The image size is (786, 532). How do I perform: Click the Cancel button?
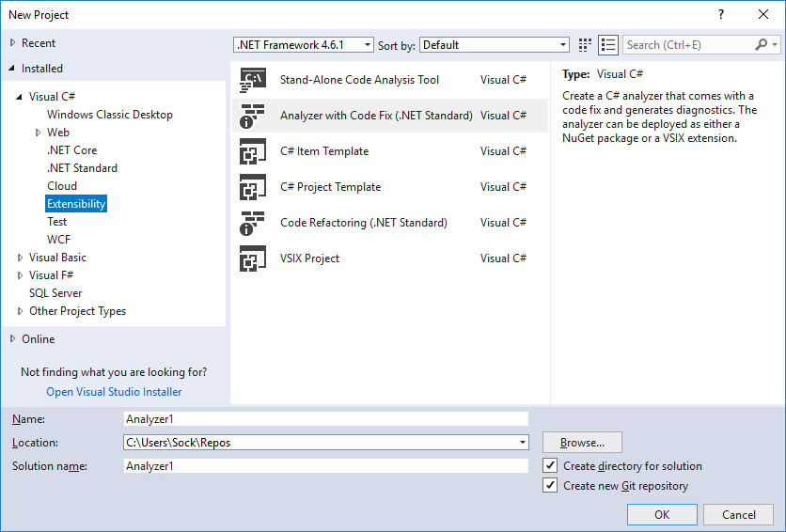coord(738,514)
